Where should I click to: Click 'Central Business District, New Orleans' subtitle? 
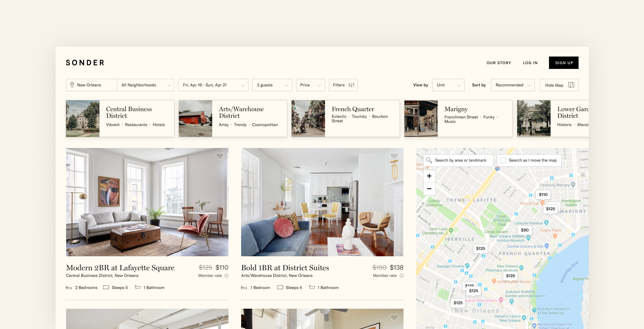102,276
